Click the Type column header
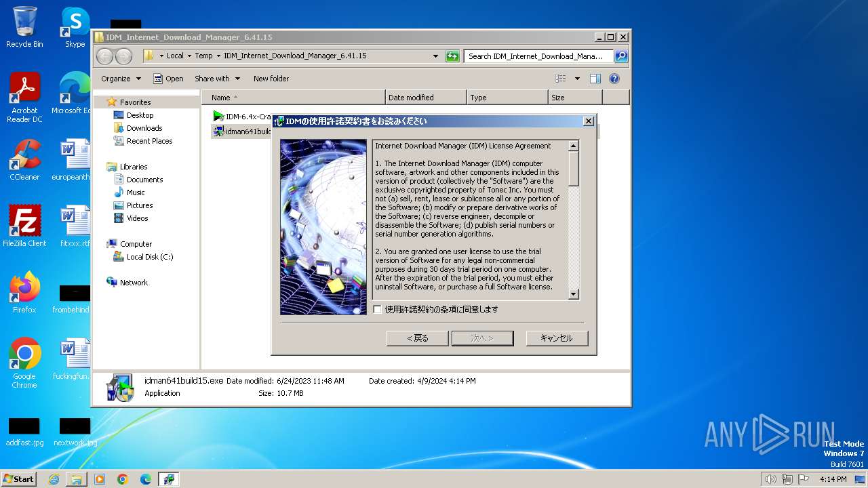This screenshot has width=868, height=488. 507,98
